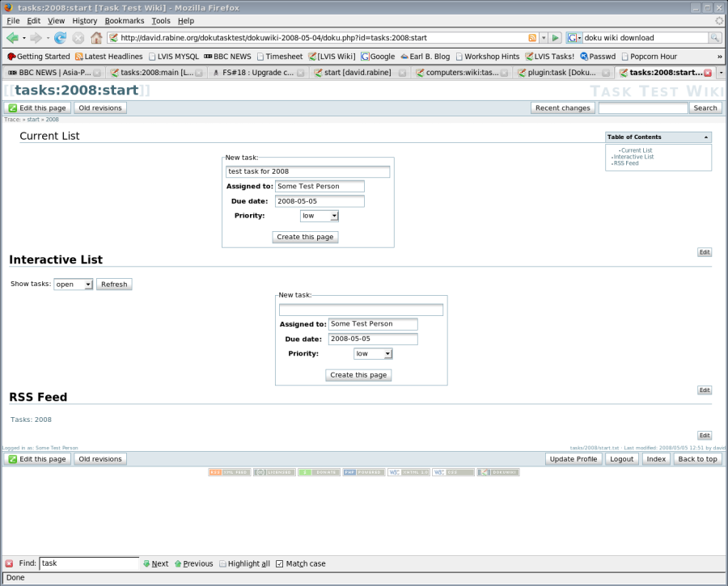Click the Recent changes button
The image size is (728, 586).
(562, 108)
